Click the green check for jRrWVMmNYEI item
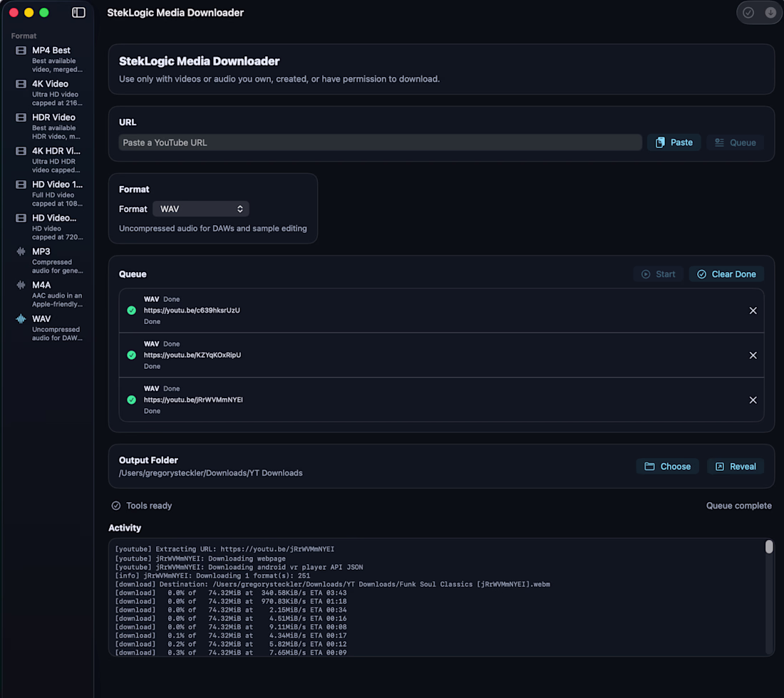The image size is (784, 698). [132, 400]
